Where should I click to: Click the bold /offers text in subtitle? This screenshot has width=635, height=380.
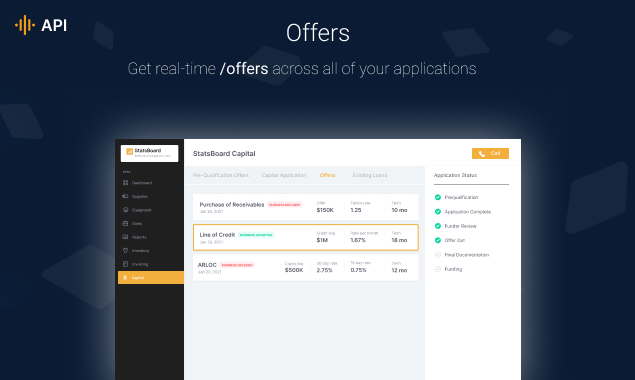click(x=244, y=69)
